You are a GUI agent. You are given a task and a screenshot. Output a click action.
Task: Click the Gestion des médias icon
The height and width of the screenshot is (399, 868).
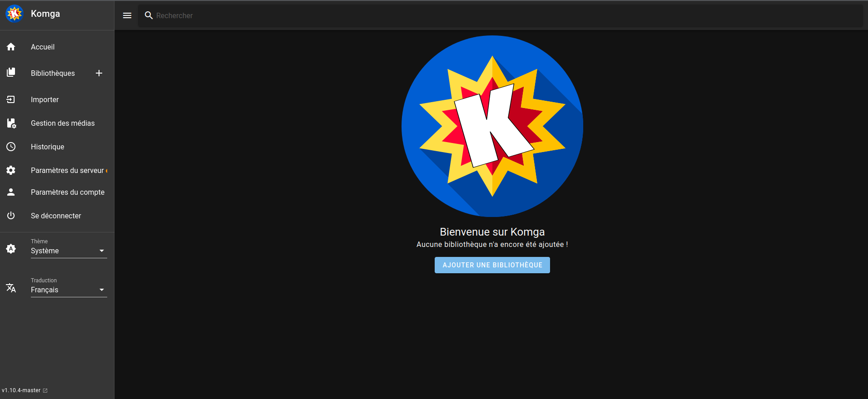[x=11, y=123]
